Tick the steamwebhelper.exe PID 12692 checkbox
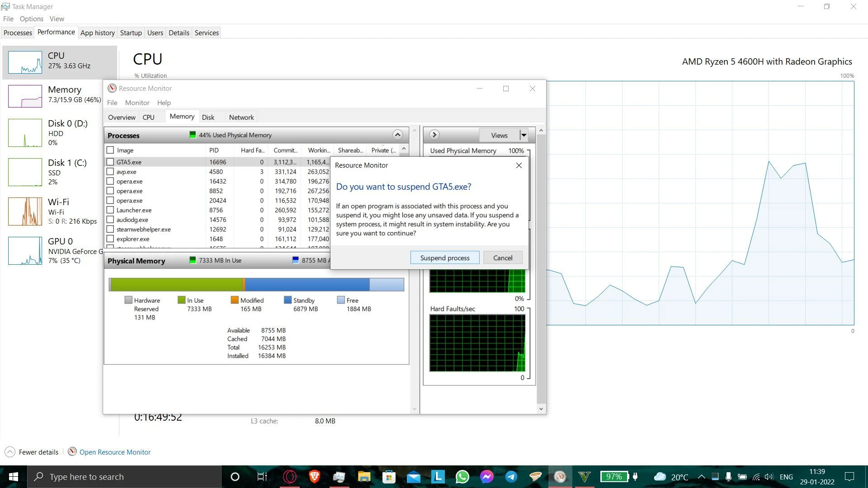 110,229
